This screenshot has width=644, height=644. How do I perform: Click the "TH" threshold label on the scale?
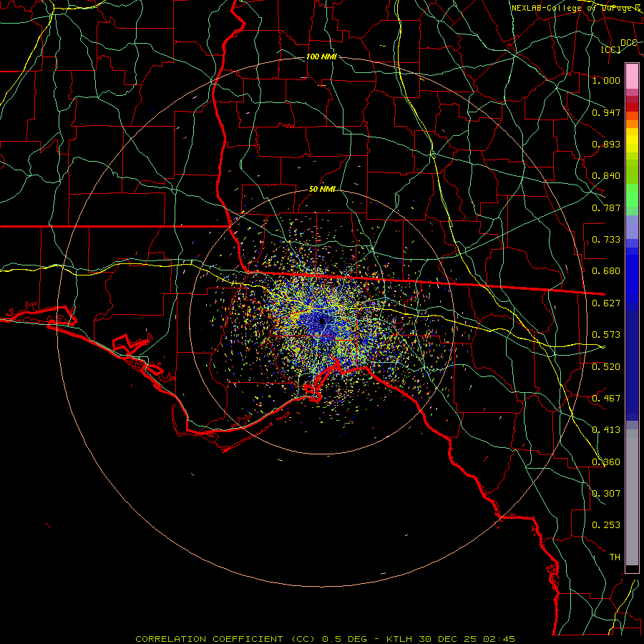pyautogui.click(x=615, y=557)
